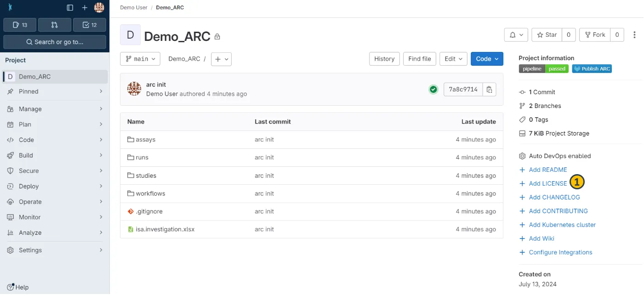Open the main branch selector dropdown
Screen dimensions: 644x295
point(140,59)
